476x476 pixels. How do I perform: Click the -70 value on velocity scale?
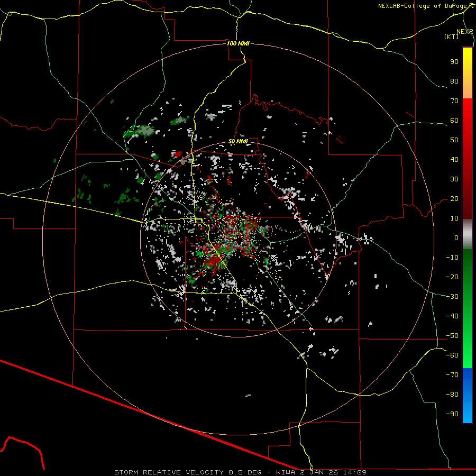(x=452, y=375)
